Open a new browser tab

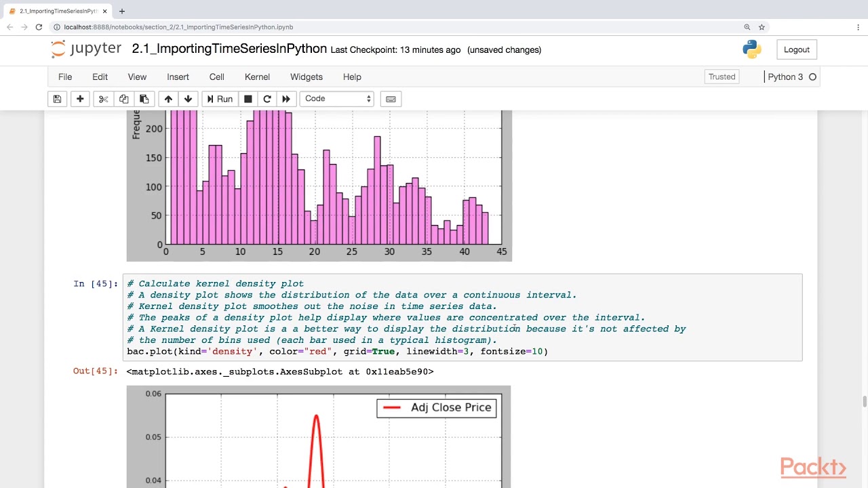pos(122,12)
